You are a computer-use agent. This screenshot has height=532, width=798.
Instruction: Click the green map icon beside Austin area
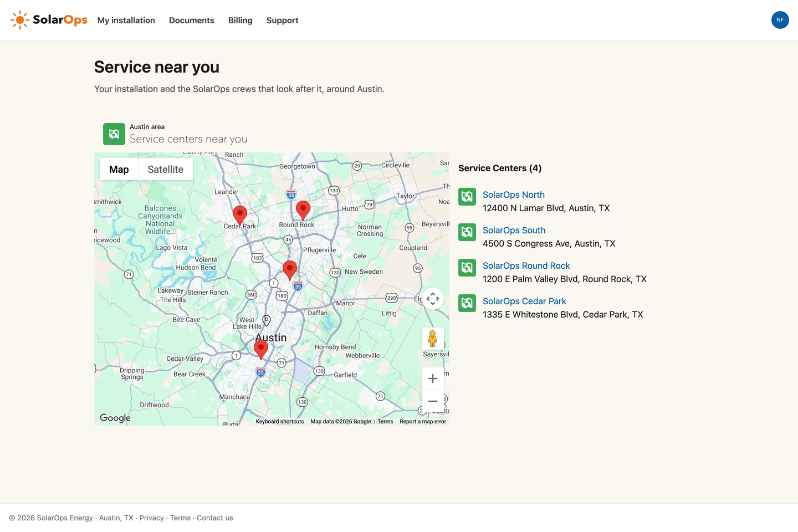(114, 134)
